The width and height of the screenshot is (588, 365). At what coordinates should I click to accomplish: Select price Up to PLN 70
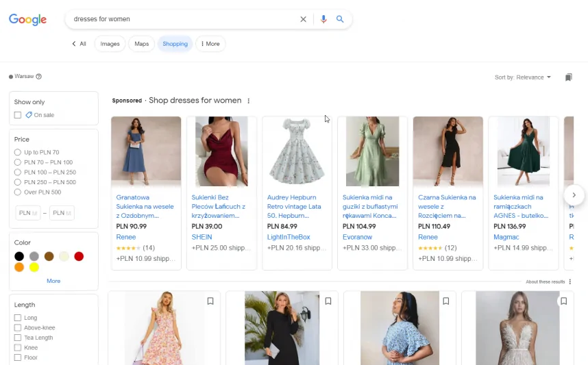pos(18,152)
